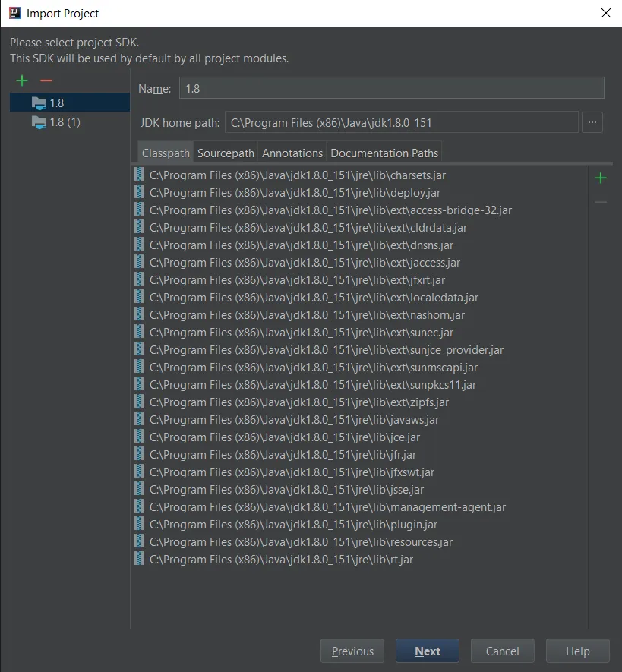Click the jar icon beside charsets.jar

[x=139, y=174]
